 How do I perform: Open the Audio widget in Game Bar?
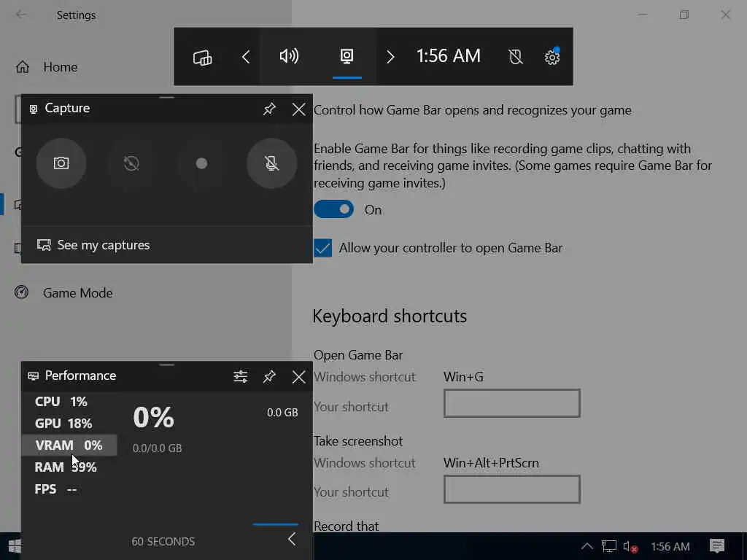pos(289,56)
